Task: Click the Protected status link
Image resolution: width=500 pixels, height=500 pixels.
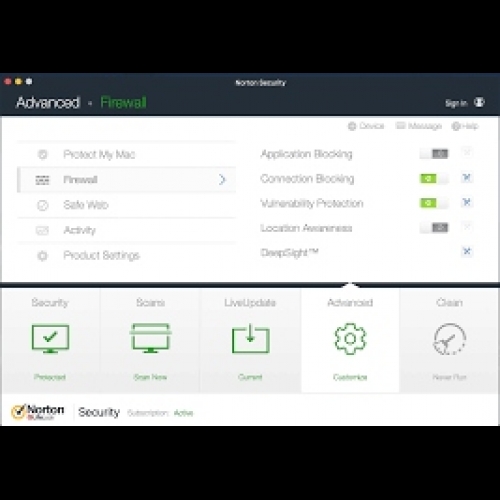Action: [50, 377]
